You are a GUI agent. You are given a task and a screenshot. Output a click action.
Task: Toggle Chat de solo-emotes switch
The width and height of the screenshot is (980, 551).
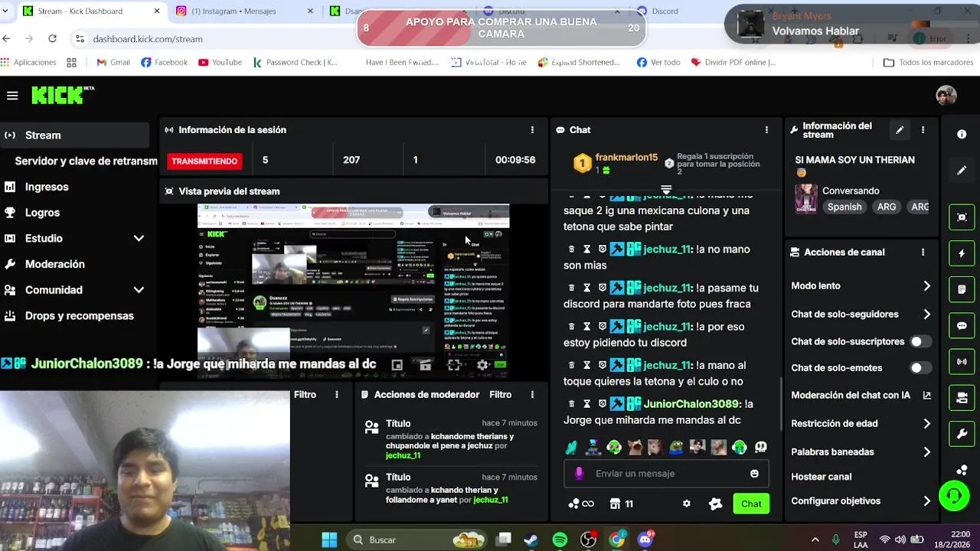tap(920, 368)
